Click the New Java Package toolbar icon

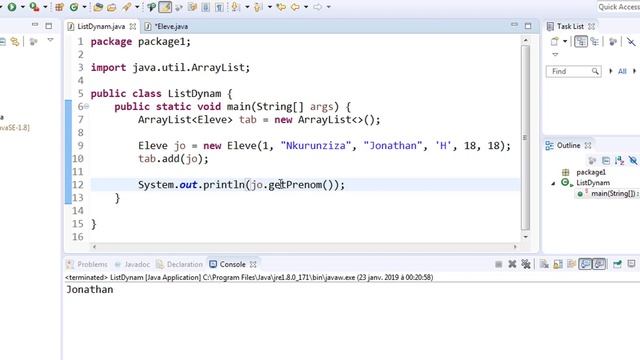coord(60,7)
